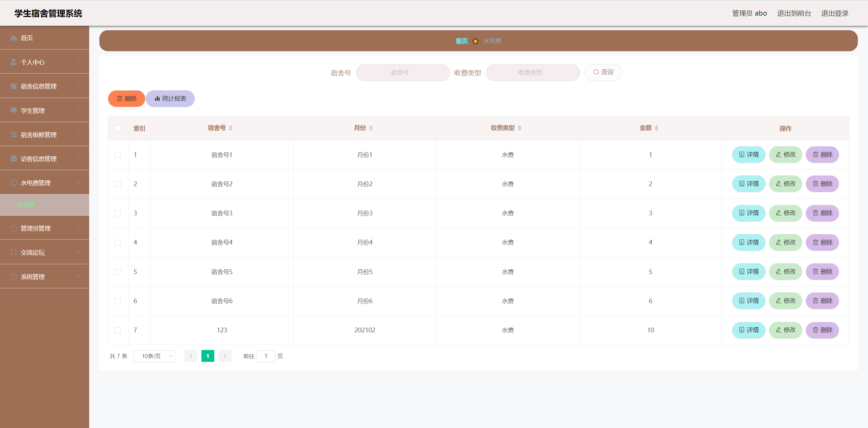Viewport: 868px width, 428px height.
Task: Click the 宿舍号 search input field
Action: pos(402,72)
